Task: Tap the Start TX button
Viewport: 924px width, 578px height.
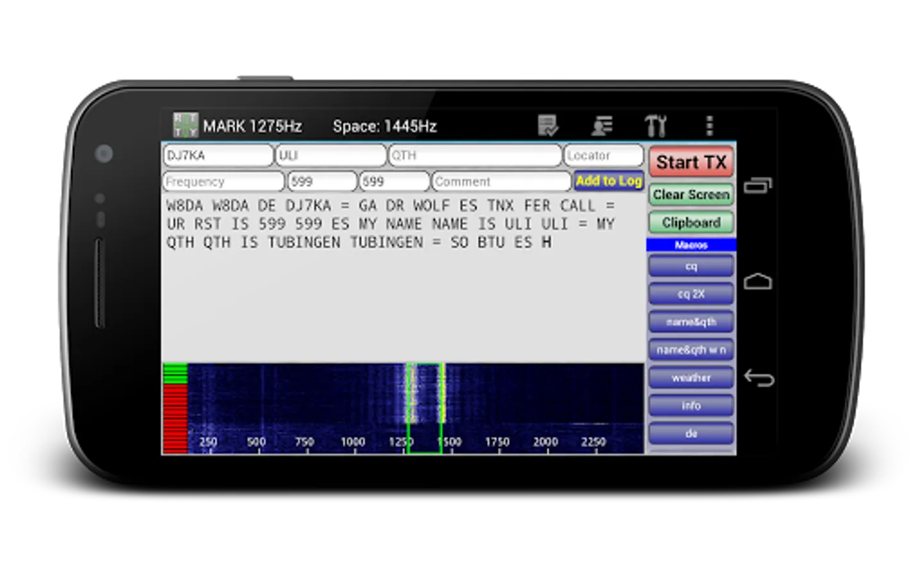Action: (691, 162)
